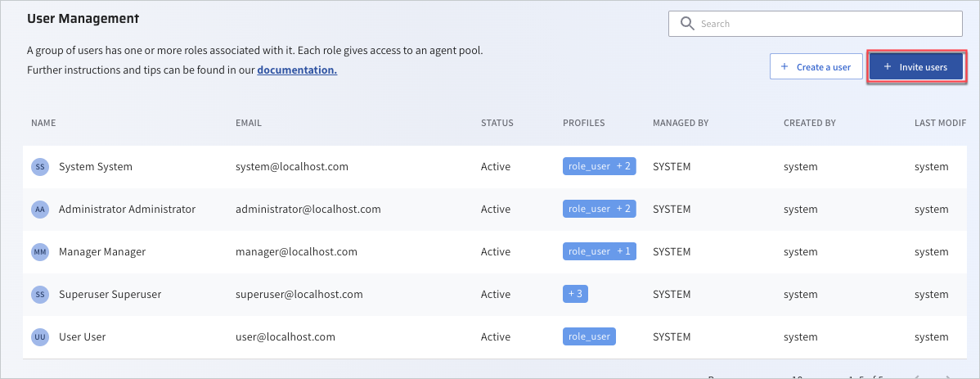This screenshot has height=379, width=980.
Task: Click the role_user badge in User User row
Action: click(x=589, y=336)
